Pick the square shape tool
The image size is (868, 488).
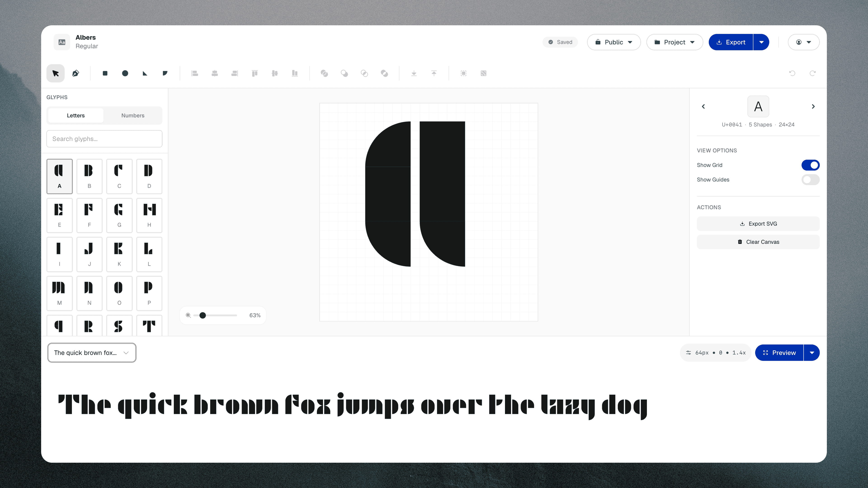tap(105, 73)
